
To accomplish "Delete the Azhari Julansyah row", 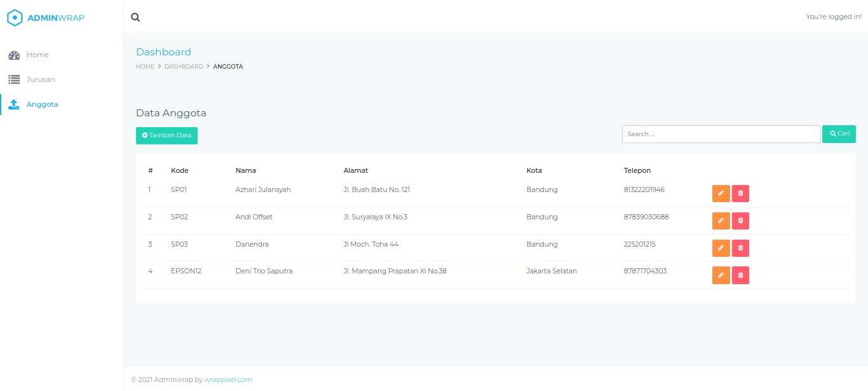I will [x=740, y=193].
